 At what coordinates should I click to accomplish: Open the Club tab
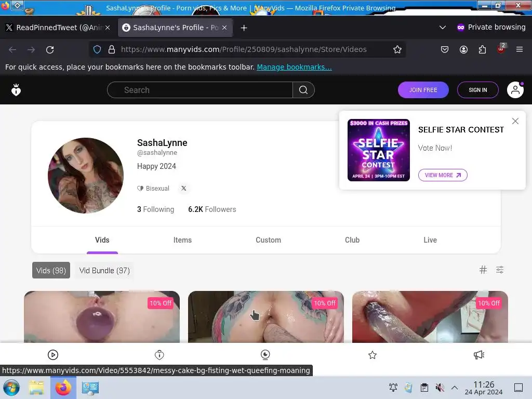(352, 240)
